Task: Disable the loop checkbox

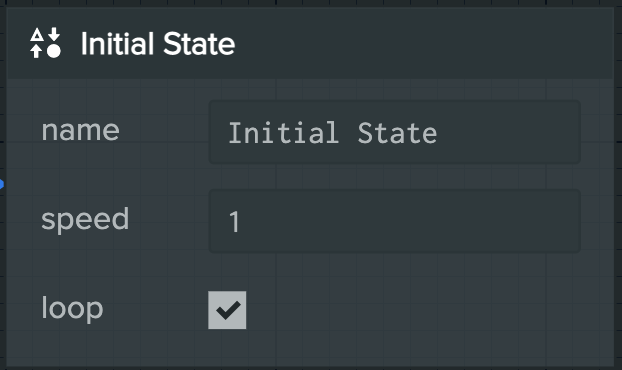Action: pyautogui.click(x=227, y=310)
